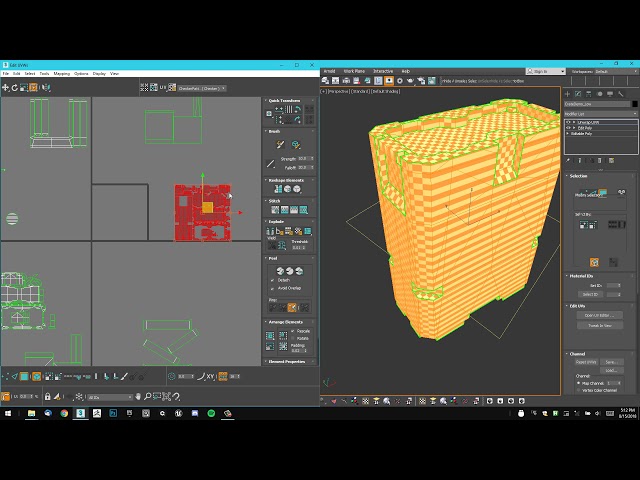This screenshot has width=640, height=480.
Task: Open the Modifier List dropdown
Action: [601, 114]
